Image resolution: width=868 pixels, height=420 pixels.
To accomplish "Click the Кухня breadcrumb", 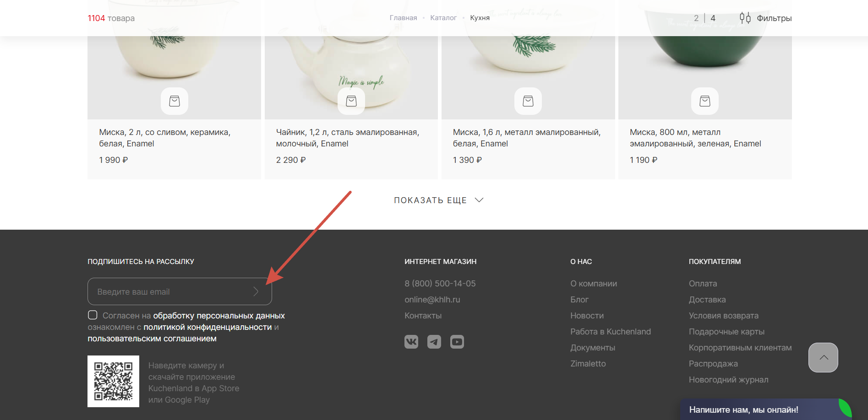I will tap(480, 18).
